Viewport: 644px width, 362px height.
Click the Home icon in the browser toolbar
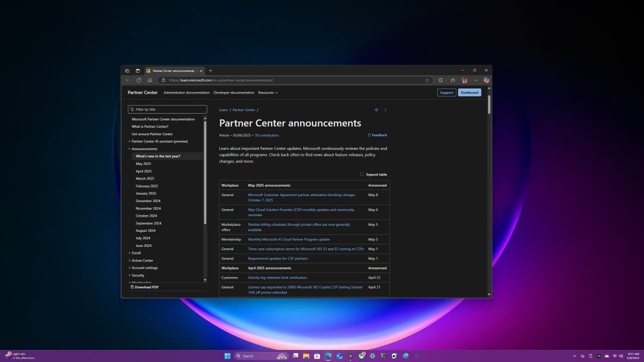[x=149, y=80]
